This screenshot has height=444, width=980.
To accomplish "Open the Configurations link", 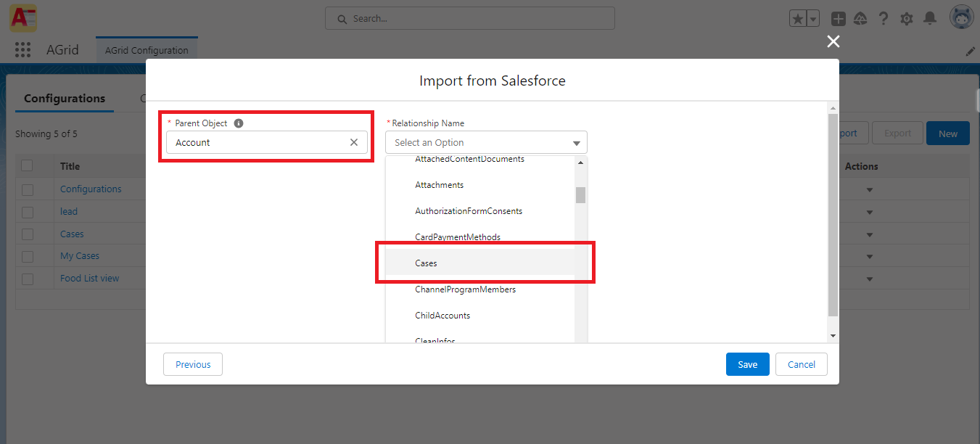I will click(x=91, y=189).
